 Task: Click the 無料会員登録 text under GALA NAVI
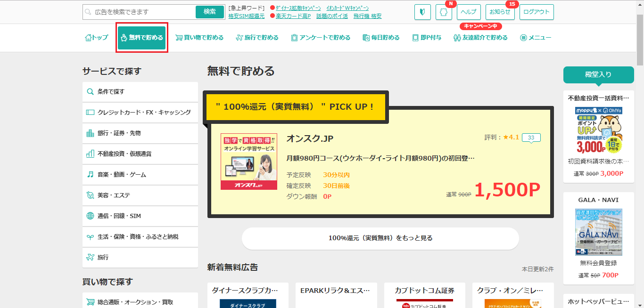[x=599, y=263]
